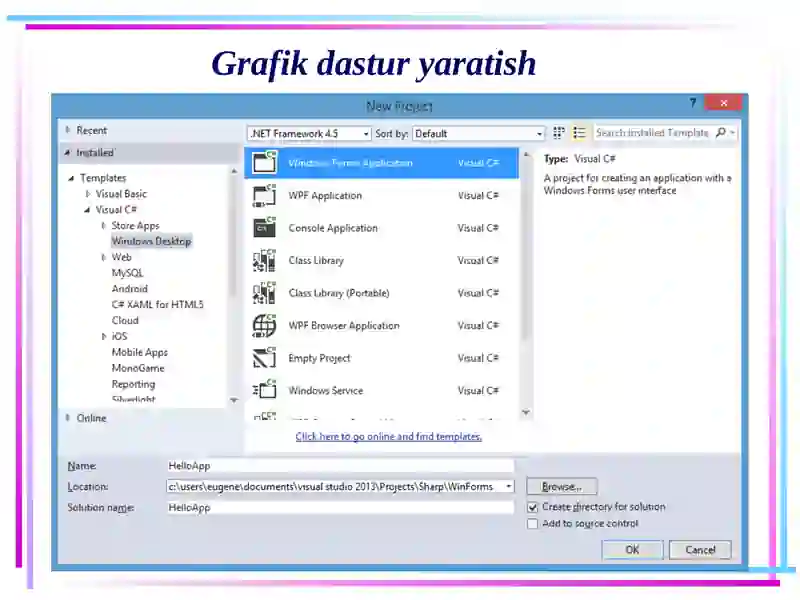Select Mobile Apps template category
800x600 pixels.
point(139,352)
